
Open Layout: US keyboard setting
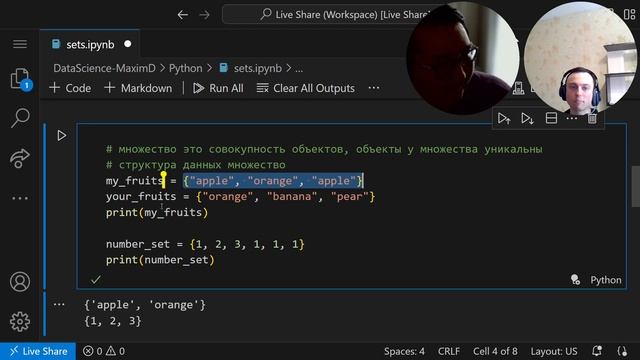pyautogui.click(x=554, y=351)
